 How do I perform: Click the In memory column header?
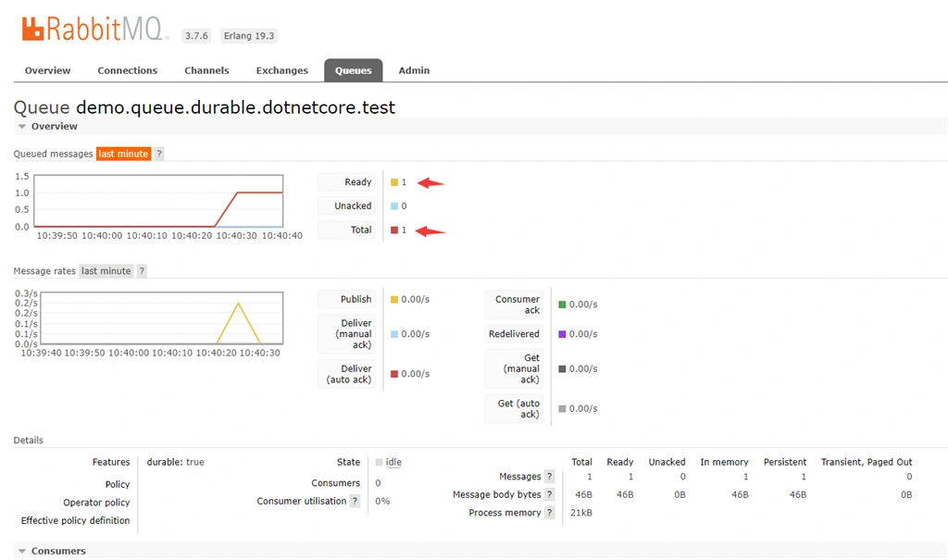(724, 462)
